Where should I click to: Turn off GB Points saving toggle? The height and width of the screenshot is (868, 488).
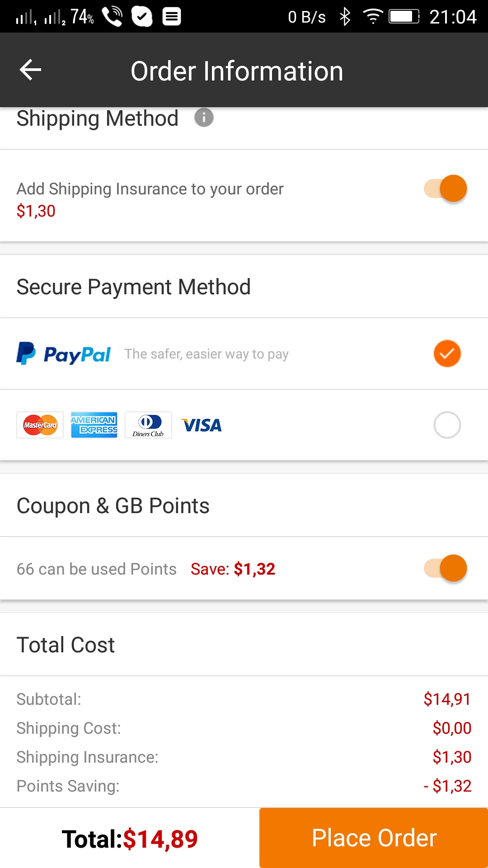[x=446, y=568]
